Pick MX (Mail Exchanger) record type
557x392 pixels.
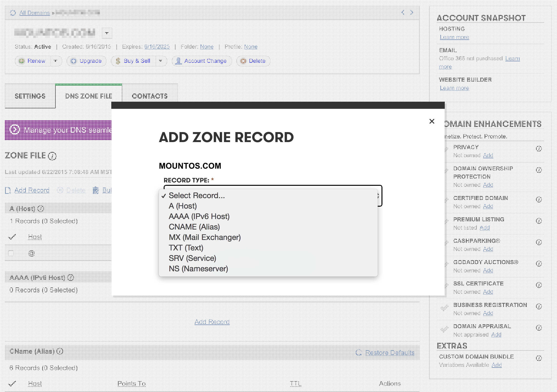268,237
